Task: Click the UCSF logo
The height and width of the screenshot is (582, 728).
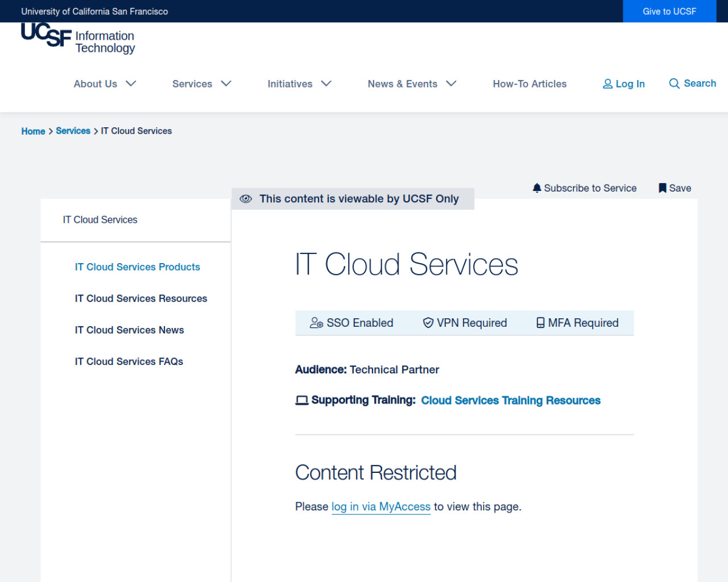Action: coord(46,34)
